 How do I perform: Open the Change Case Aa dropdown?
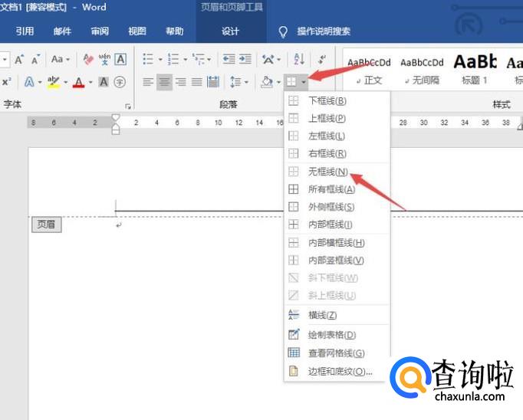point(61,60)
